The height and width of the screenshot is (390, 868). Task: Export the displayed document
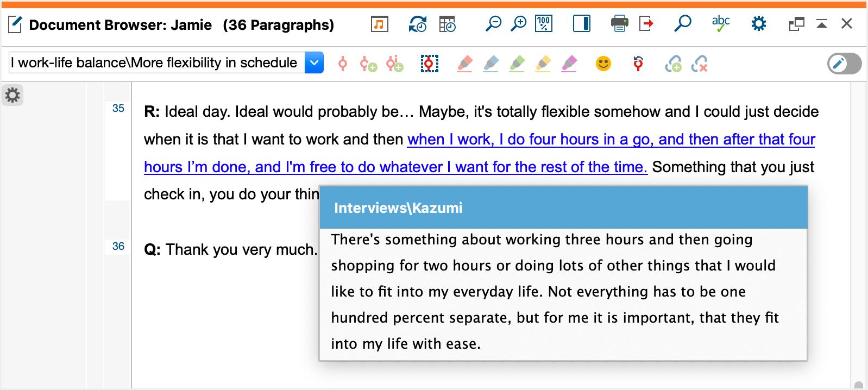tap(646, 24)
